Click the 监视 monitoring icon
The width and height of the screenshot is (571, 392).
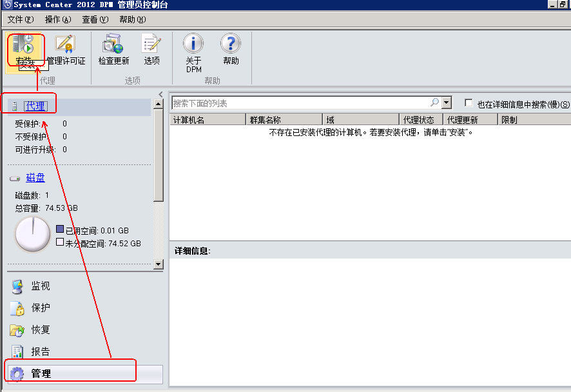pos(17,287)
